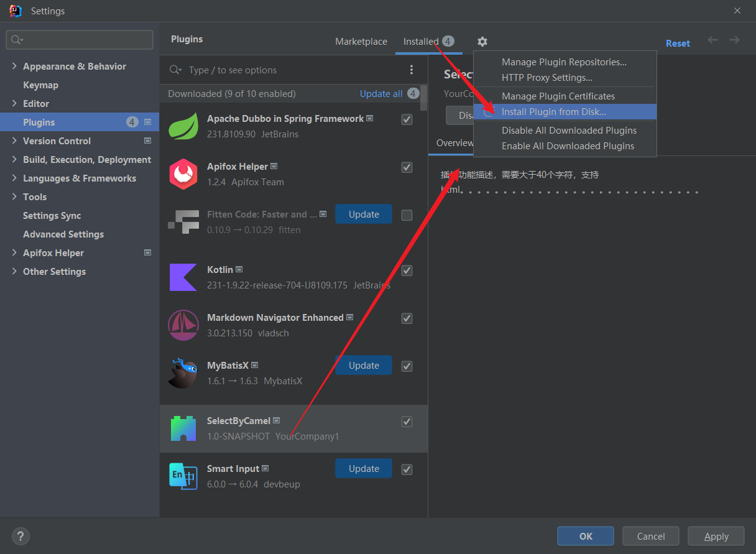Viewport: 756px width, 554px height.
Task: Navigate forward with the right arrow
Action: click(x=734, y=40)
